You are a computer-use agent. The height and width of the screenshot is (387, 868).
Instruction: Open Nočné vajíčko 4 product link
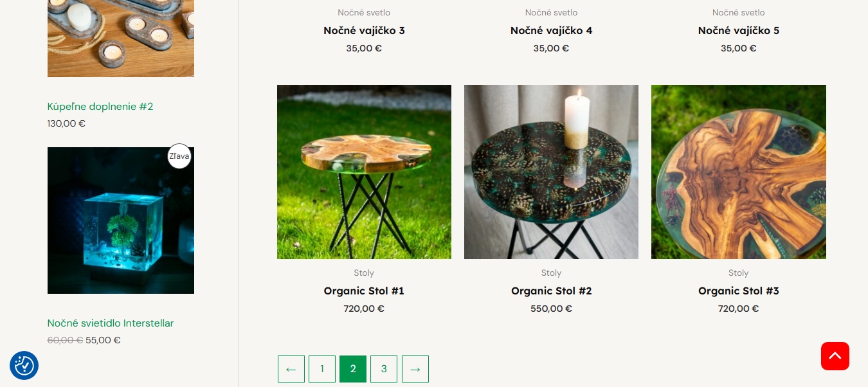pyautogui.click(x=551, y=30)
